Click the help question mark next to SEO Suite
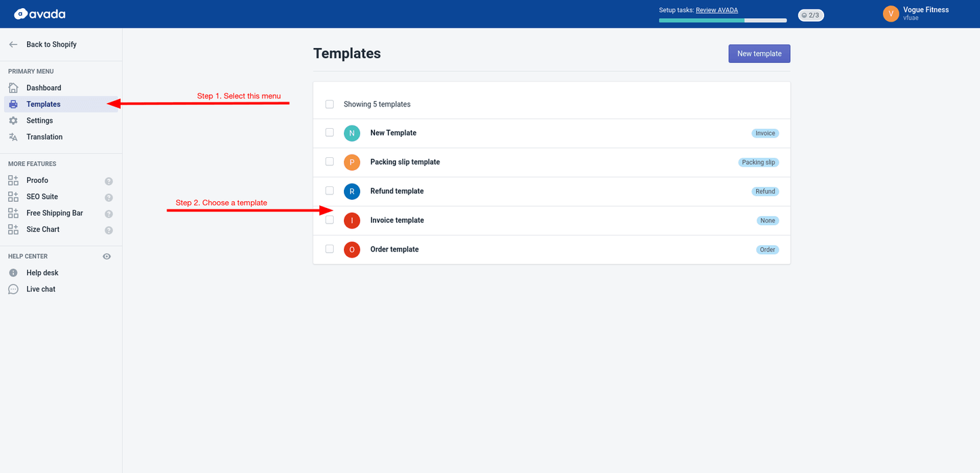The width and height of the screenshot is (980, 473). pos(109,198)
